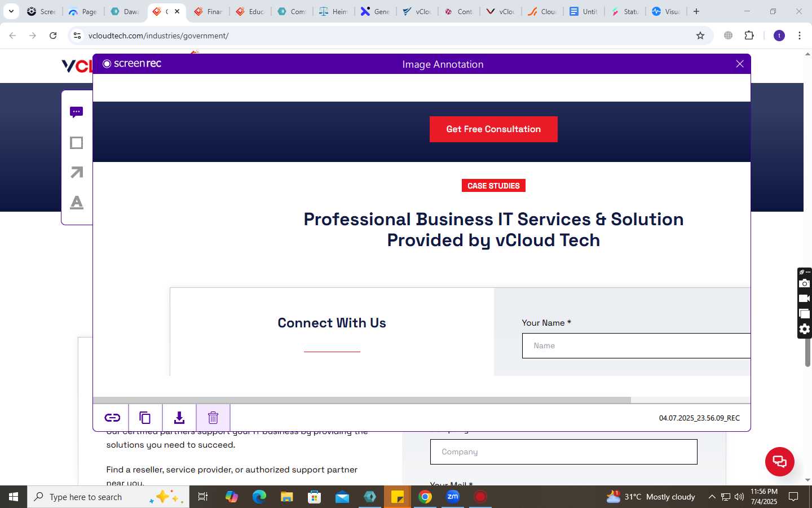Select the text annotation tool
The image size is (812, 508).
(x=77, y=202)
